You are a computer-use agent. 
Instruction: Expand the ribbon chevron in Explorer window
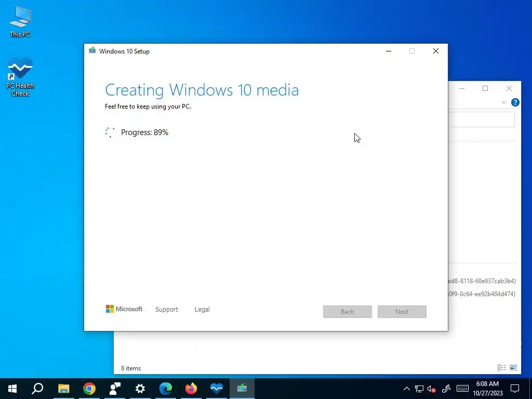(x=504, y=102)
